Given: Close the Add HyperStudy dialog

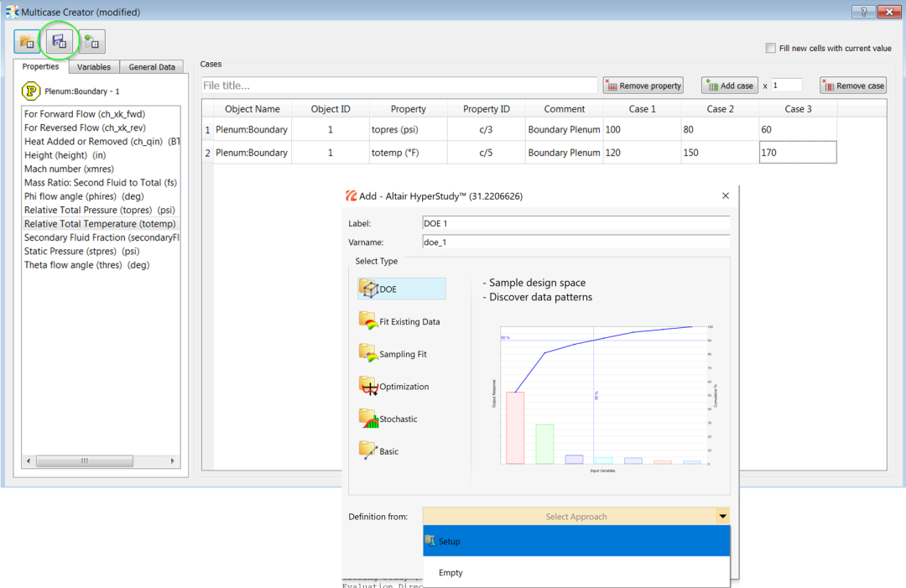Looking at the screenshot, I should 725,195.
